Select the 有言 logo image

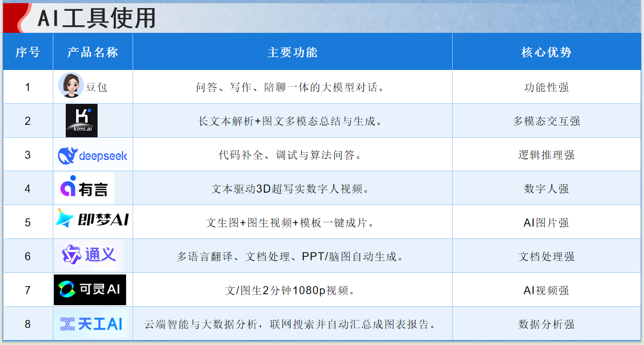84,188
